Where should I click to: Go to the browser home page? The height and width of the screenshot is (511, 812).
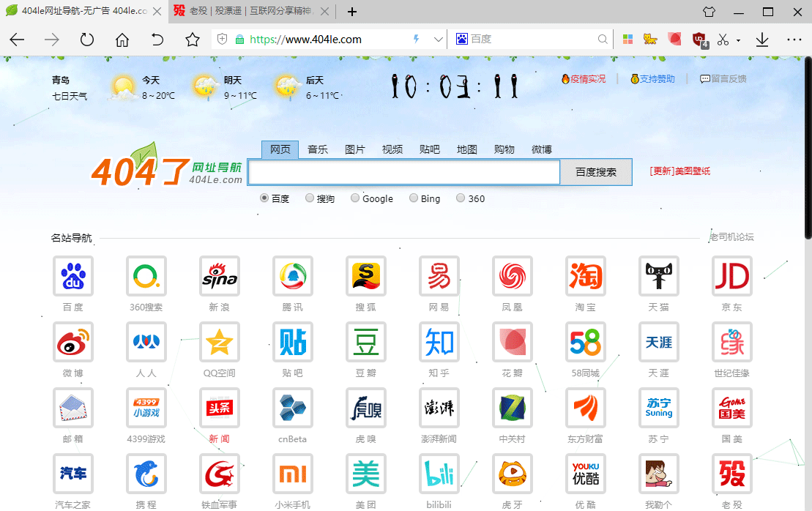point(122,40)
